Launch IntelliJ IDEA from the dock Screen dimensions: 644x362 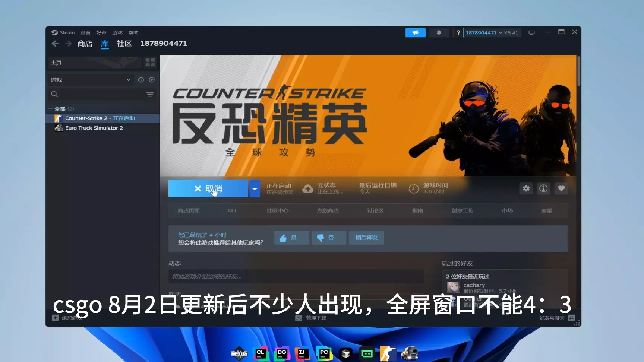click(x=302, y=353)
